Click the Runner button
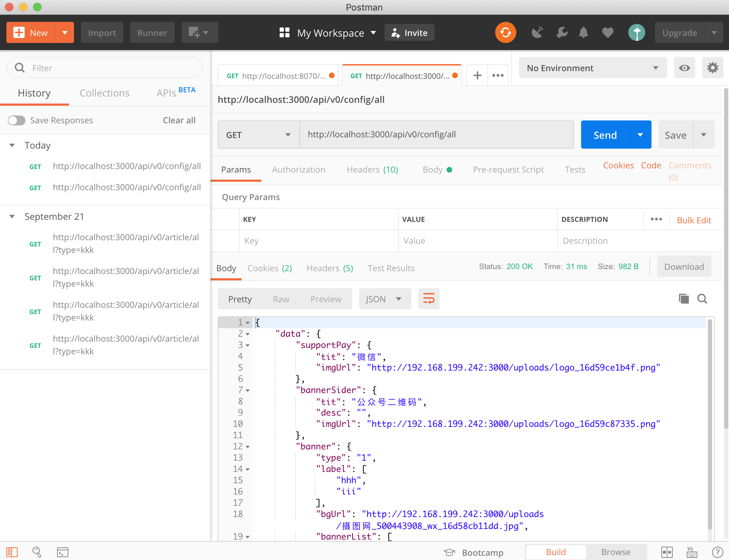Screen dimensions: 729x560 pos(152,32)
